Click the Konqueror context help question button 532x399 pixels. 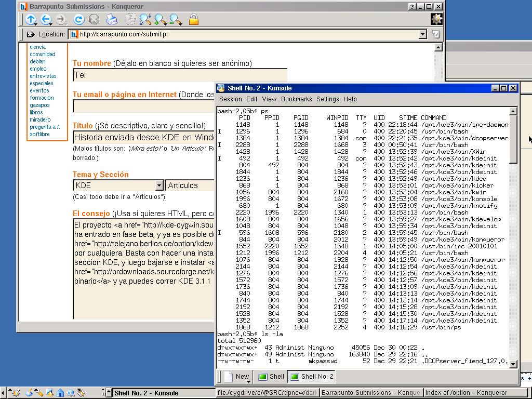pyautogui.click(x=411, y=6)
